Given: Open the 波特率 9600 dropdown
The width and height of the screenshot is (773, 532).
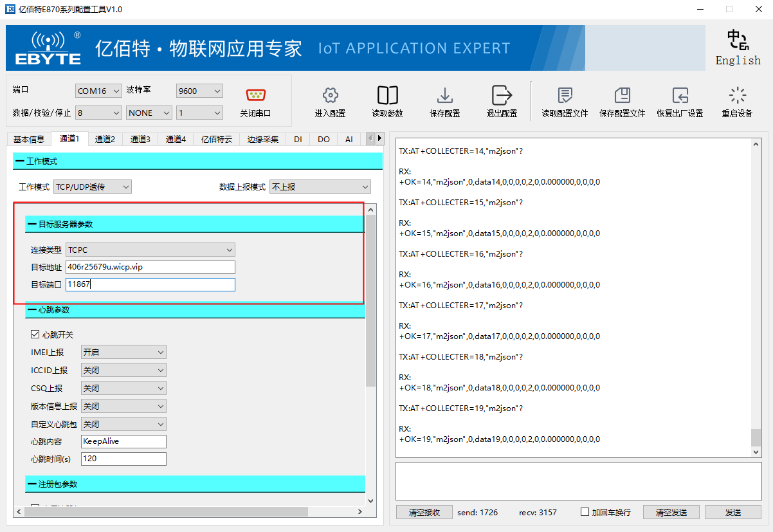Looking at the screenshot, I should pos(199,91).
